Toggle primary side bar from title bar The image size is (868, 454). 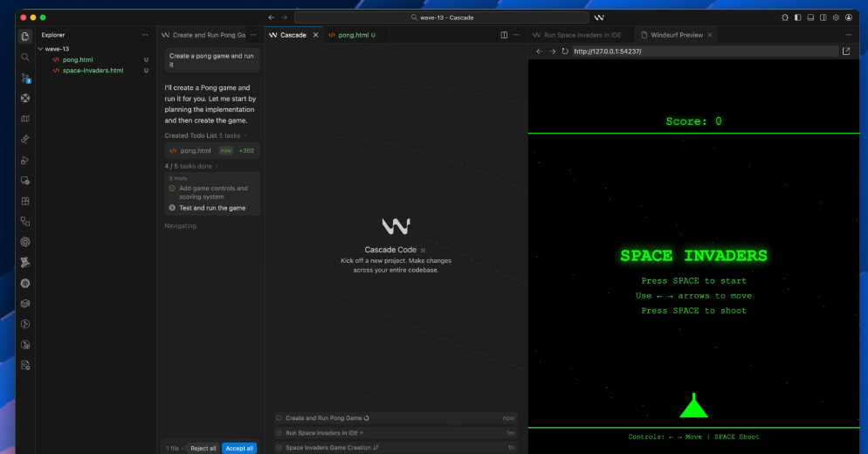pyautogui.click(x=797, y=17)
